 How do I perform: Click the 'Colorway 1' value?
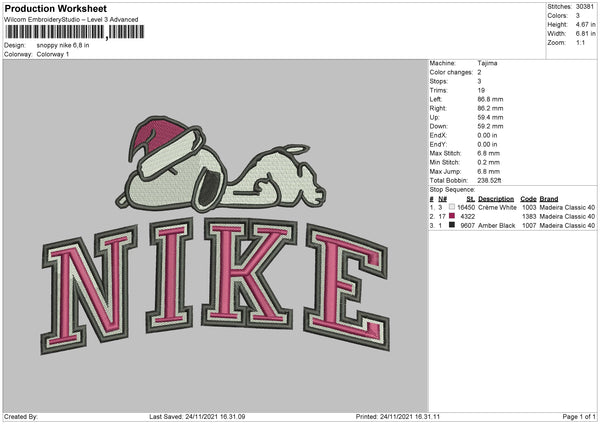[x=53, y=54]
